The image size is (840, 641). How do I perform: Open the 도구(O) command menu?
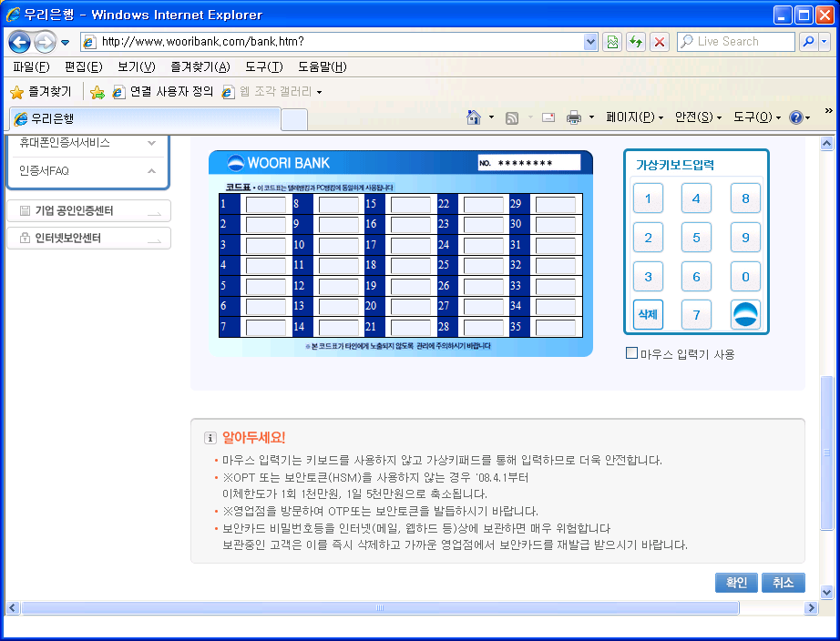pyautogui.click(x=757, y=117)
